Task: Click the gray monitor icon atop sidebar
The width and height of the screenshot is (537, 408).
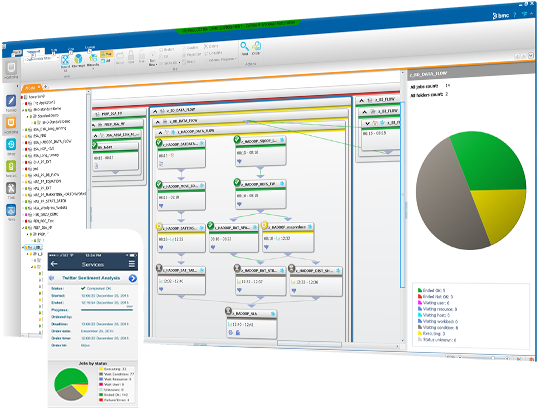Action: click(x=11, y=67)
